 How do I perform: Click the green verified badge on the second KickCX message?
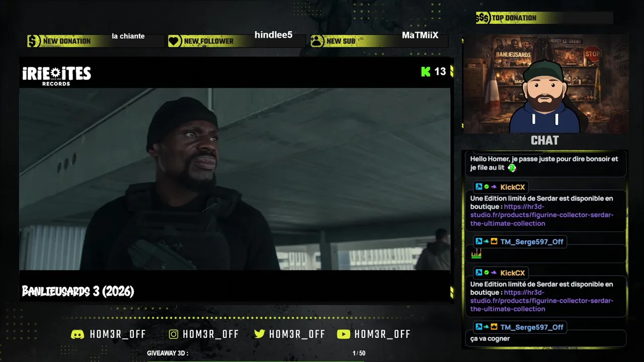pos(487,273)
